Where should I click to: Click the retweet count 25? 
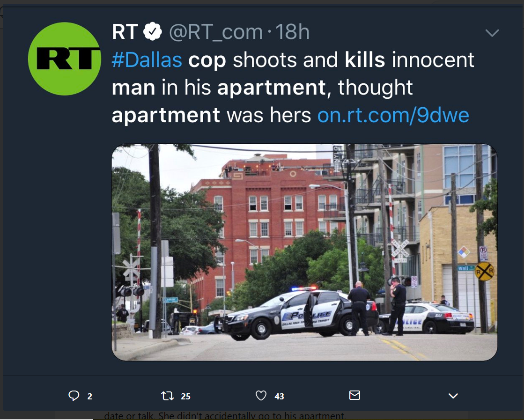click(x=185, y=396)
